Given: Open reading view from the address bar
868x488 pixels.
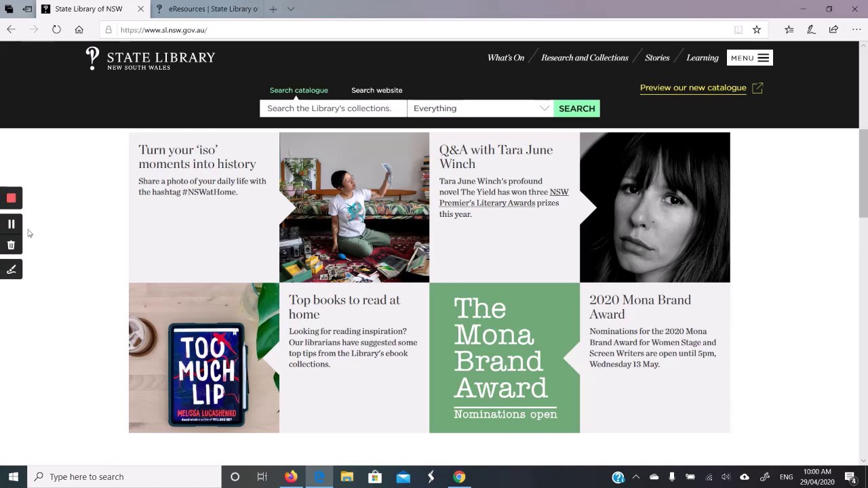Looking at the screenshot, I should 738,30.
